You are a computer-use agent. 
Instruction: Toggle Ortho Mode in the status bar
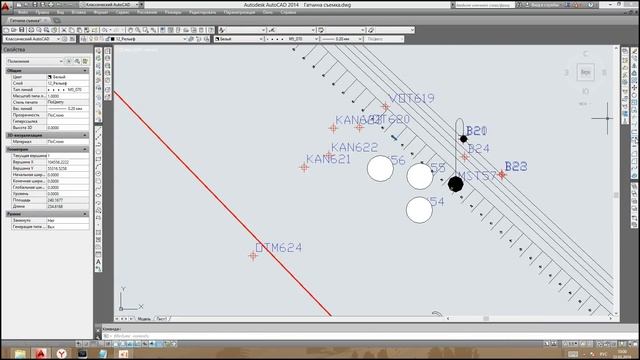[100, 344]
